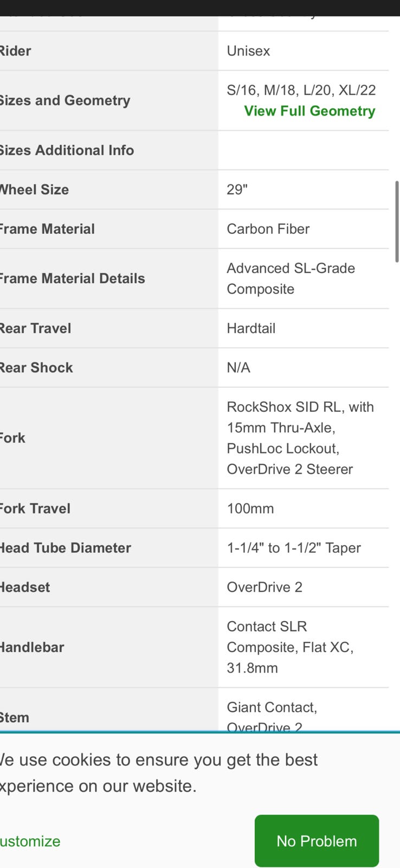Viewport: 400px width, 868px height.
Task: Accept cookies with No Problem button
Action: tap(317, 840)
